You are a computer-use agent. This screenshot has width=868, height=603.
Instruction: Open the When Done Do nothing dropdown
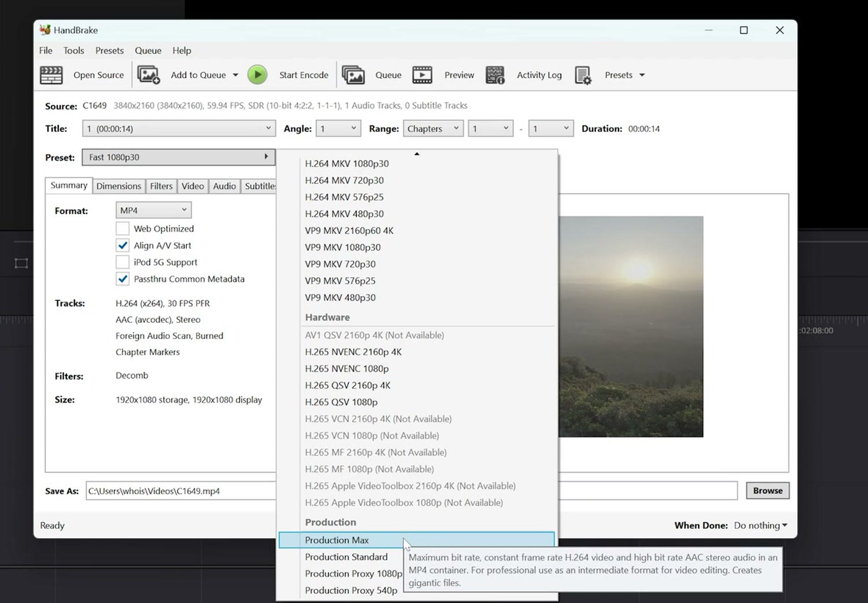760,525
